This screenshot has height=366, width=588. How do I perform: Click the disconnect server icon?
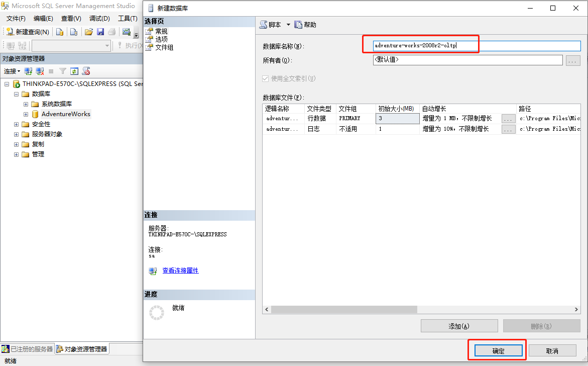(40, 71)
